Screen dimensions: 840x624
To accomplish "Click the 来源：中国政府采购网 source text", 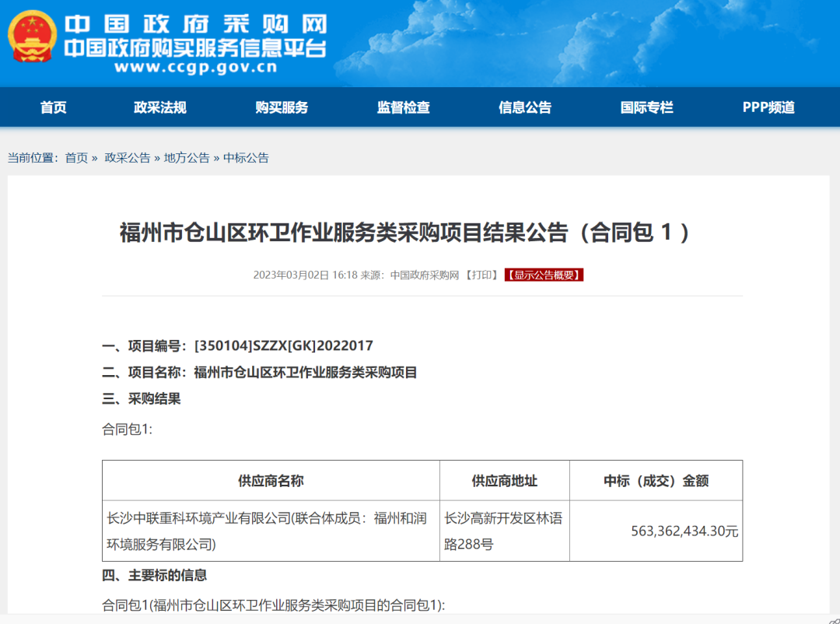I will point(410,275).
